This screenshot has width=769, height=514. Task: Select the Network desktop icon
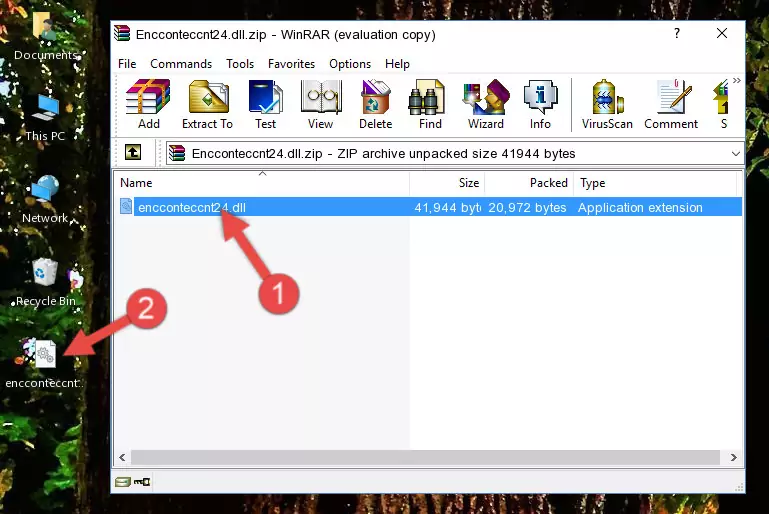tap(45, 199)
